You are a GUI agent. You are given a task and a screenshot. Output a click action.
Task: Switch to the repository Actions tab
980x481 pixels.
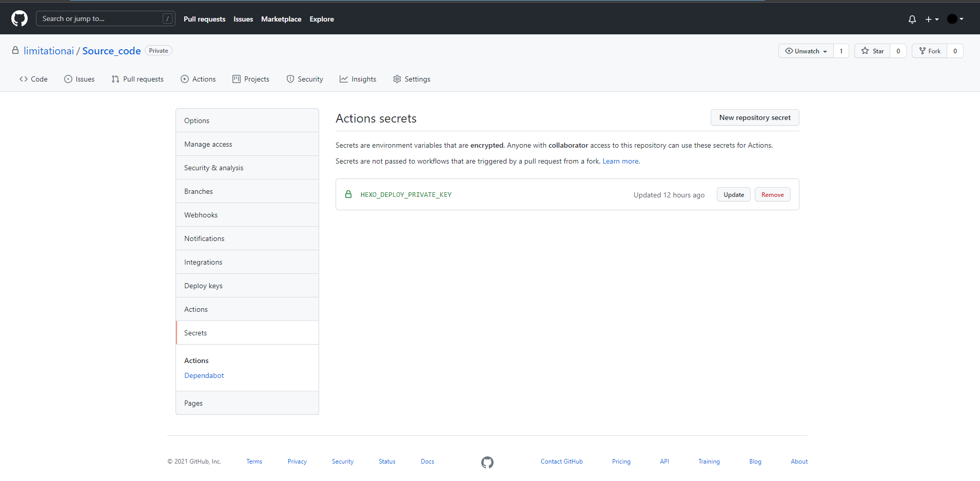(198, 79)
